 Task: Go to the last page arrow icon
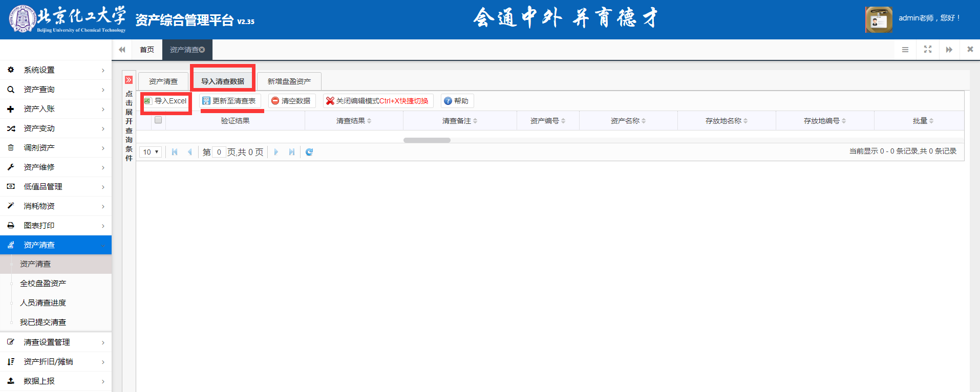point(291,152)
